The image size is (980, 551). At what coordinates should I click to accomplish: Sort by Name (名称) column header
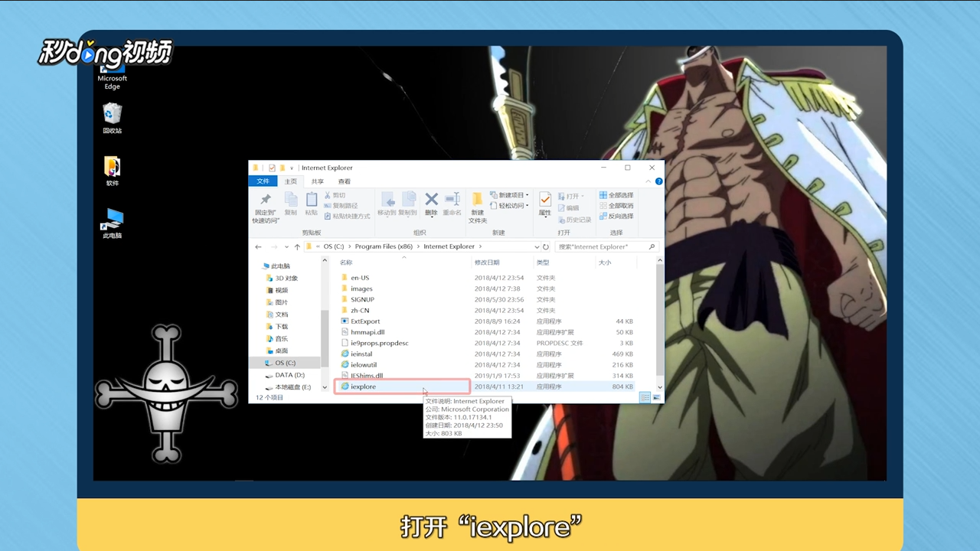point(346,262)
